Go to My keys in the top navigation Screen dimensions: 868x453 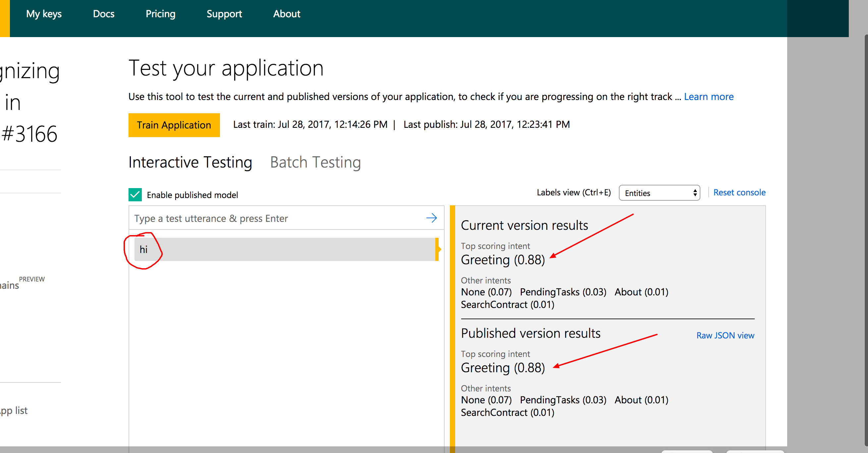tap(44, 14)
